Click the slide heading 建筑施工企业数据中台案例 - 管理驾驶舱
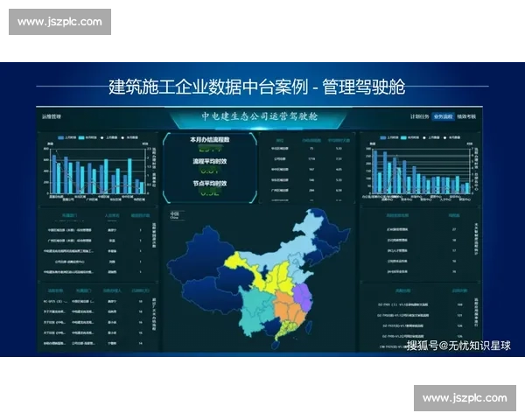Viewport: 525px width, 420px height. [x=256, y=87]
